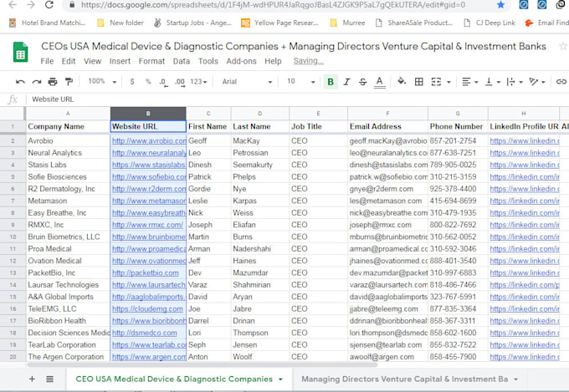Toggle Italic formatting

point(346,82)
